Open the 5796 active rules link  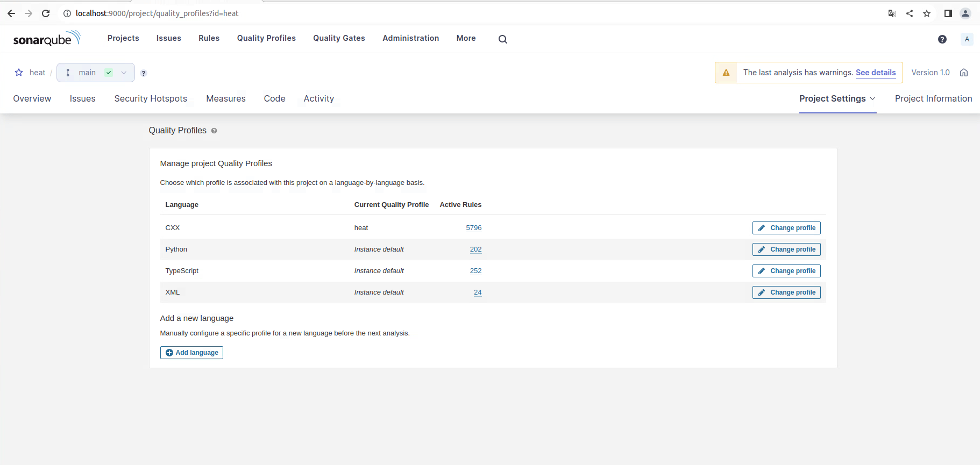tap(473, 228)
